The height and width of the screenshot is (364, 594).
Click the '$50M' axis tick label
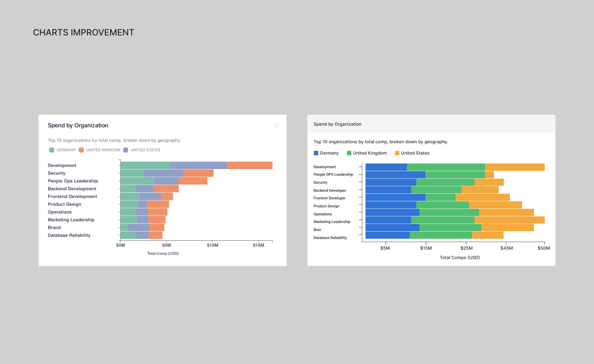pyautogui.click(x=544, y=248)
